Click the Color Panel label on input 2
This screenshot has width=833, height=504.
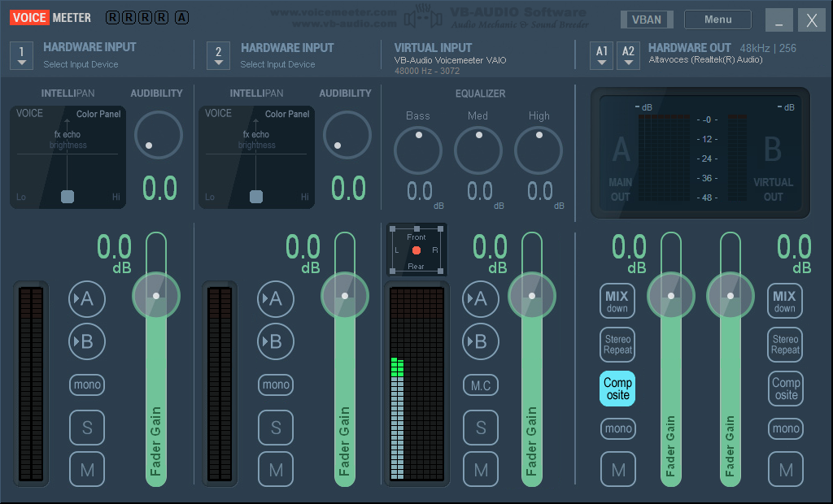click(287, 114)
